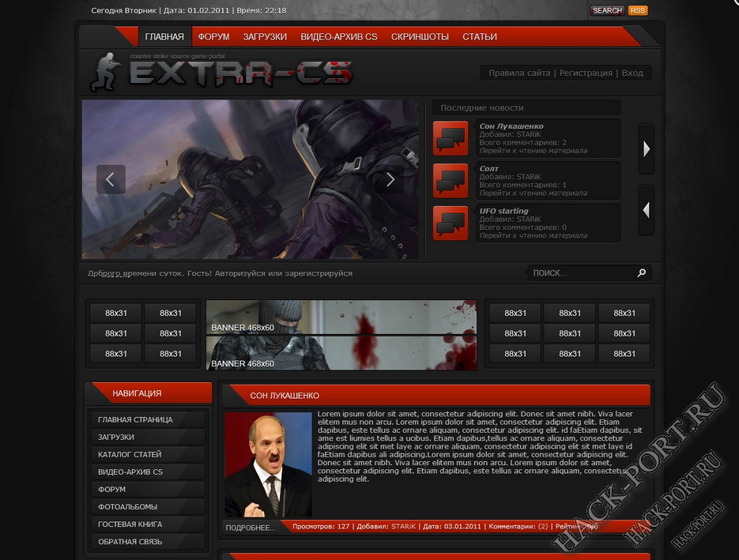Click Перейти к чтению материала under Солт

533,193
